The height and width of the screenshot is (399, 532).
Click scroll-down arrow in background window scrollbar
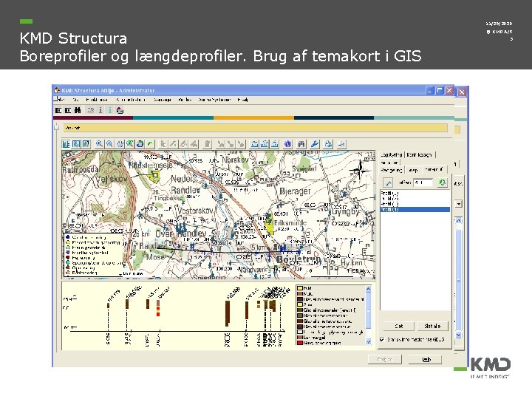point(458,335)
